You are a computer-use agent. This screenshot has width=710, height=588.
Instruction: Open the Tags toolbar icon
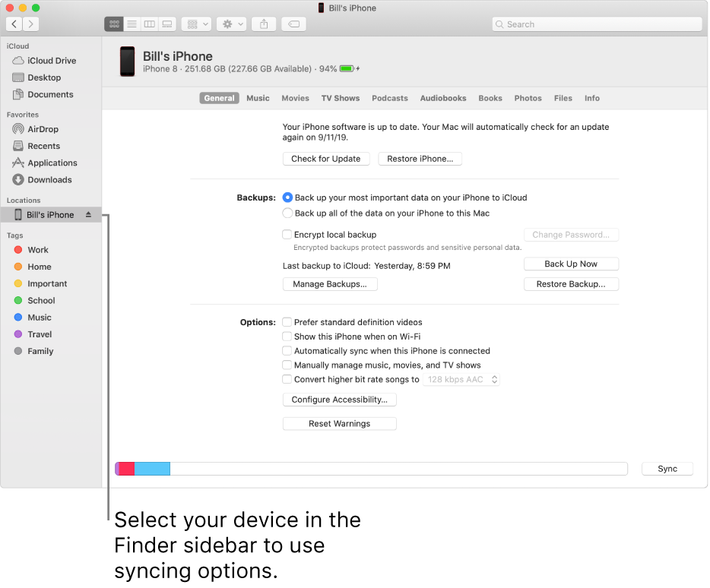click(x=293, y=24)
